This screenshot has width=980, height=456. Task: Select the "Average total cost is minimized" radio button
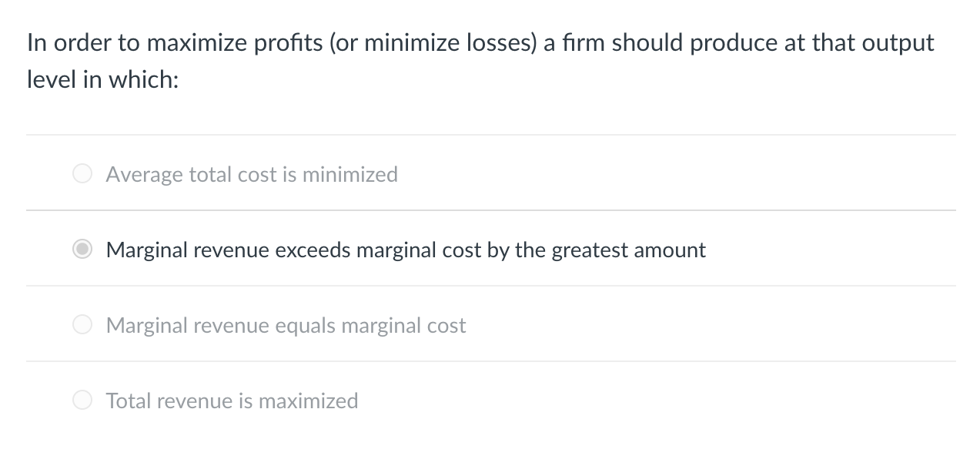coord(82,173)
